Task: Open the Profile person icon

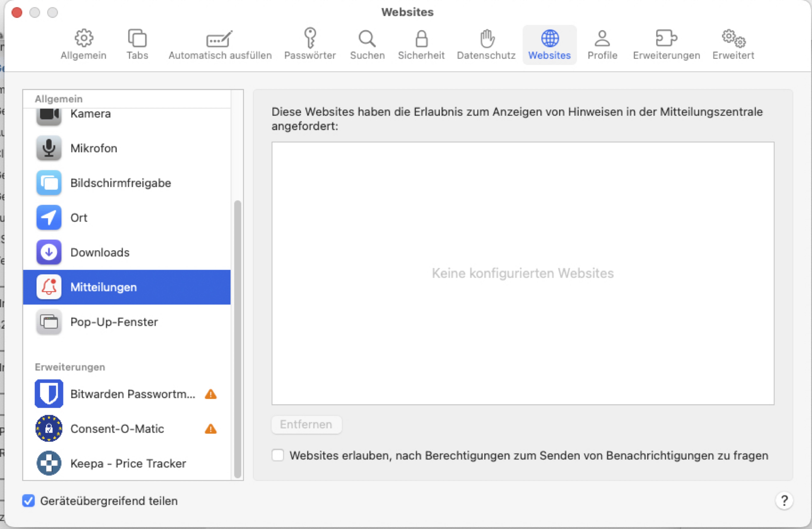Action: click(x=602, y=38)
